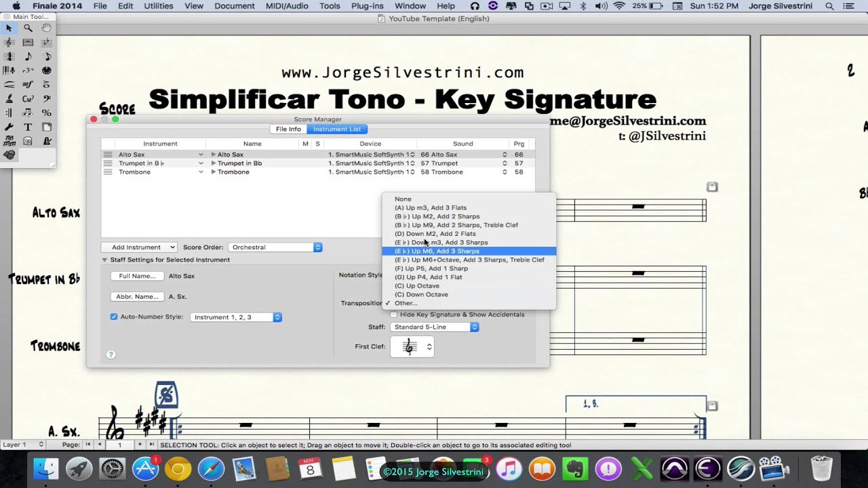Viewport: 868px width, 488px height.
Task: Open the Utilities menu
Action: (159, 6)
